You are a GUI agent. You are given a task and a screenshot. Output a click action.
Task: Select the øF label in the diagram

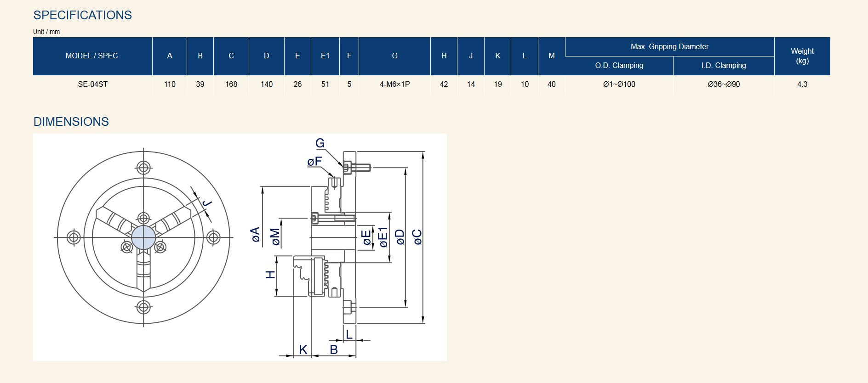[314, 162]
